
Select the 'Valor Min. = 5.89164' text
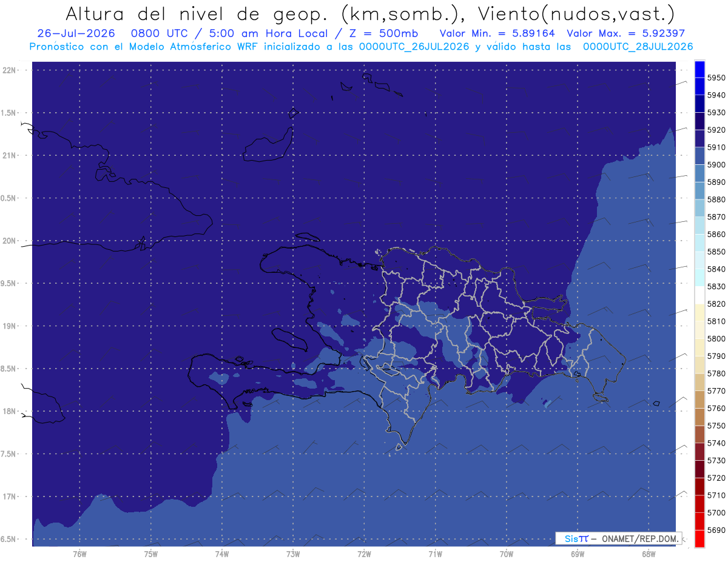[497, 33]
